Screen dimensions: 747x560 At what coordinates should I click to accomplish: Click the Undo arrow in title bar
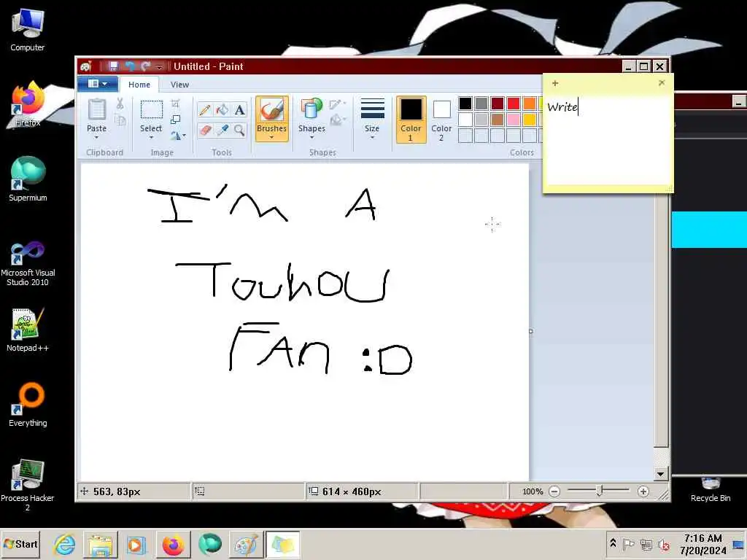pyautogui.click(x=130, y=66)
